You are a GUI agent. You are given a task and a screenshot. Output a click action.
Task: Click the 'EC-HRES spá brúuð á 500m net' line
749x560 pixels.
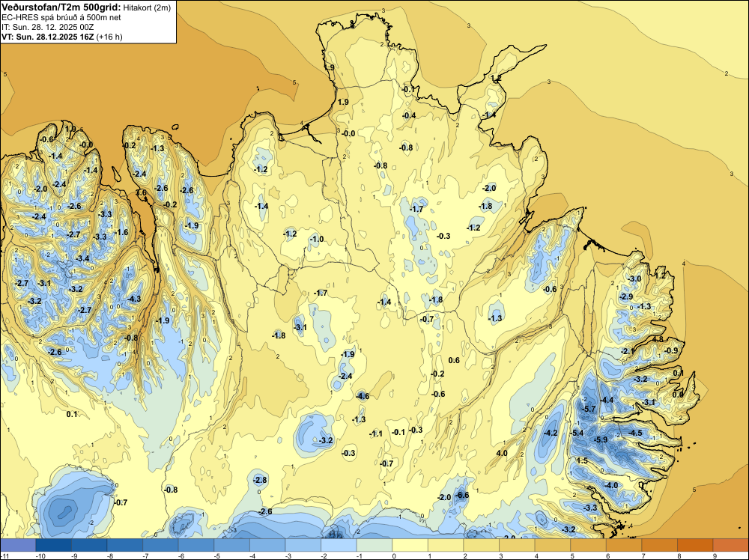(61, 17)
